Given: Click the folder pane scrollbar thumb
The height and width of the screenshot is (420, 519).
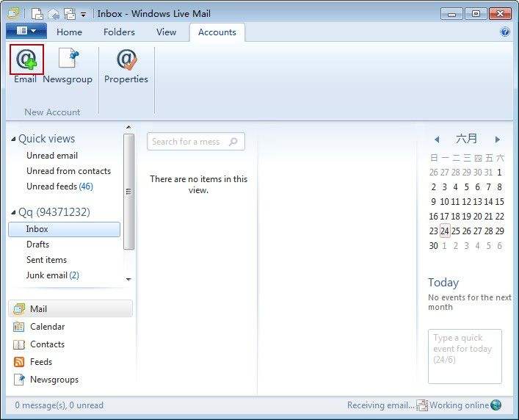Looking at the screenshot, I should tap(128, 192).
